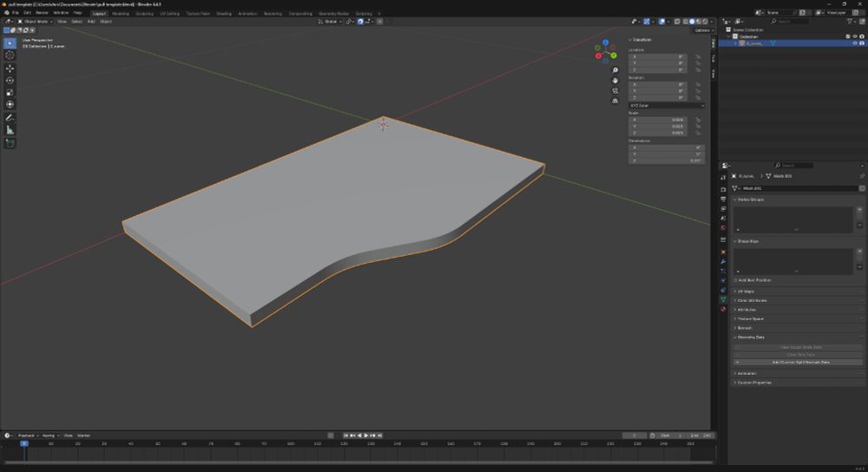Switch to material preview shading
The width and height of the screenshot is (868, 472).
pyautogui.click(x=698, y=22)
